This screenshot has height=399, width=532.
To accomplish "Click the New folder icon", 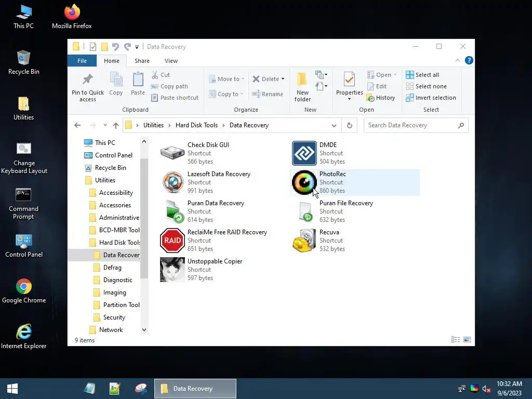I will pyautogui.click(x=302, y=79).
